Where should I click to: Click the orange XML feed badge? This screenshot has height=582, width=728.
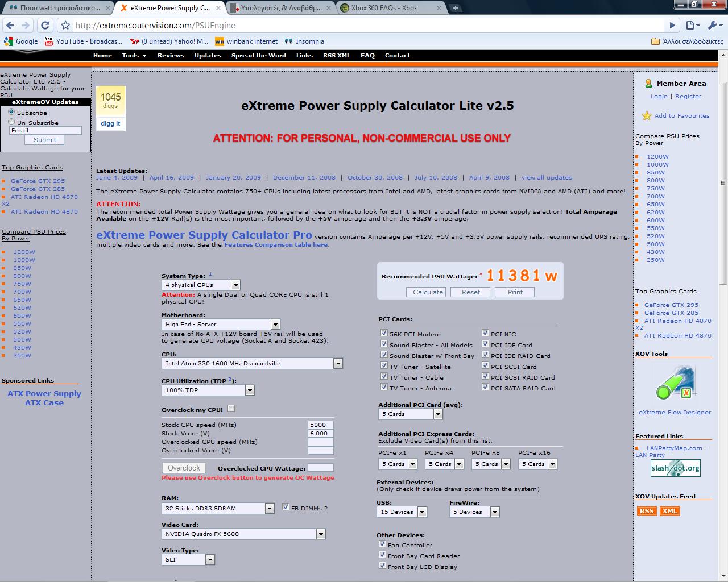[x=670, y=511]
